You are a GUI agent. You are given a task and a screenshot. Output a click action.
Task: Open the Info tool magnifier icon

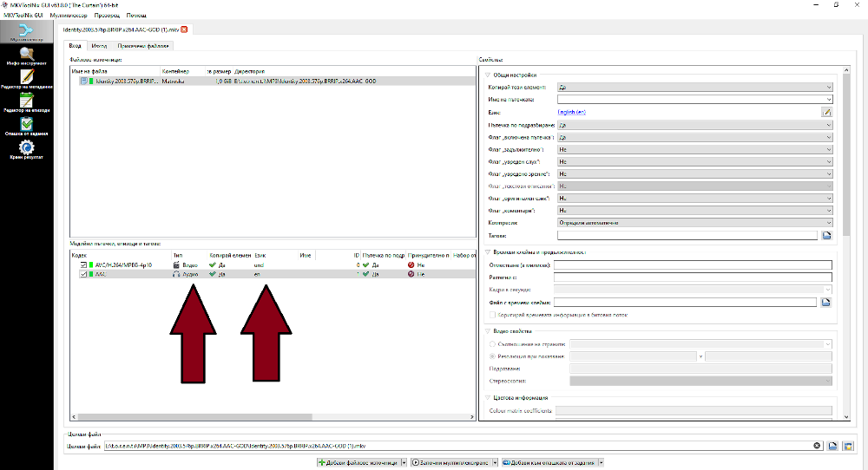pos(26,54)
